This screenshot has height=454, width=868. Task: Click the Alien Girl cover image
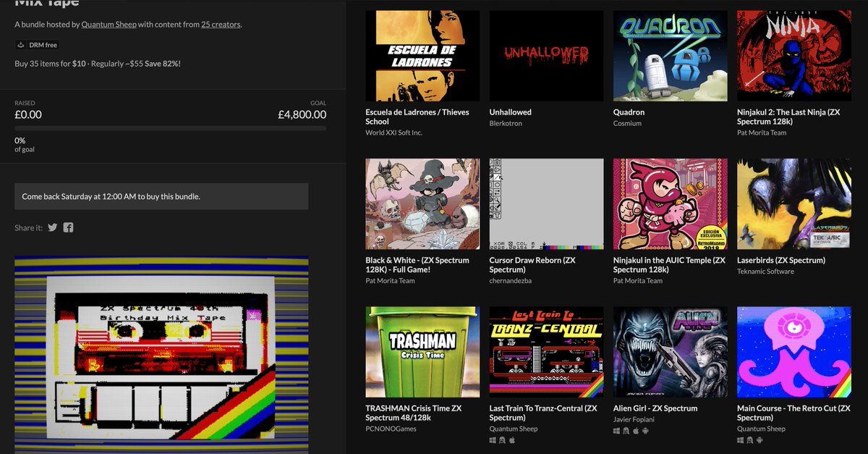(670, 352)
